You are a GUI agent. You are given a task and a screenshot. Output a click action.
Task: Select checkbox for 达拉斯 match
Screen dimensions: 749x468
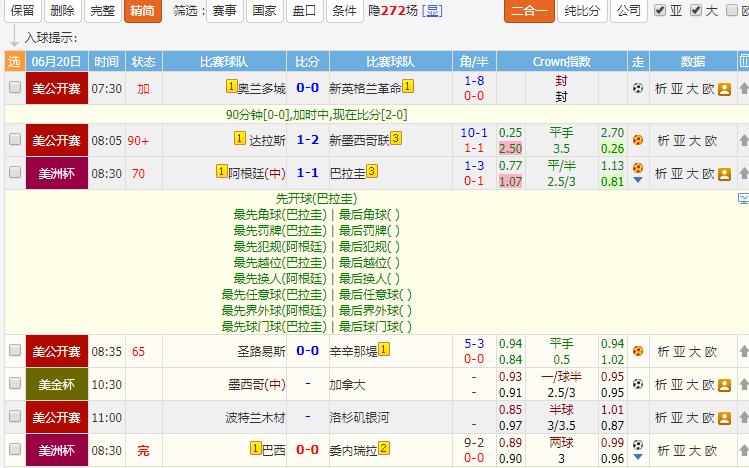(15, 139)
